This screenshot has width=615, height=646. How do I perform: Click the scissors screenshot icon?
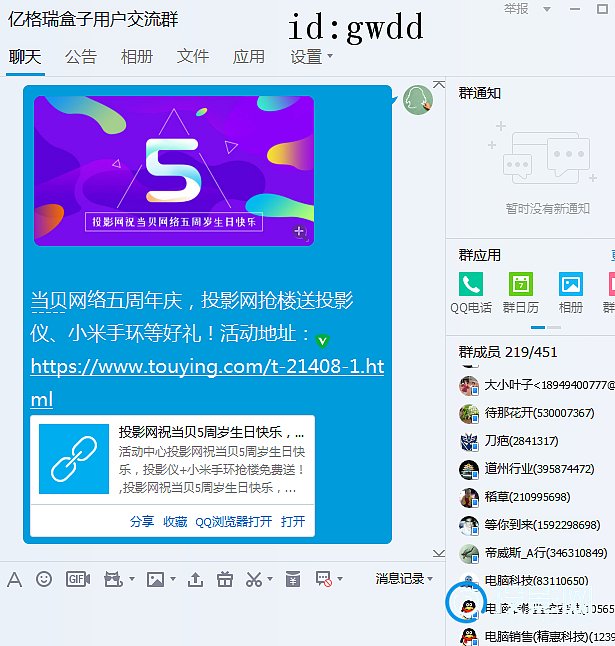pyautogui.click(x=254, y=579)
